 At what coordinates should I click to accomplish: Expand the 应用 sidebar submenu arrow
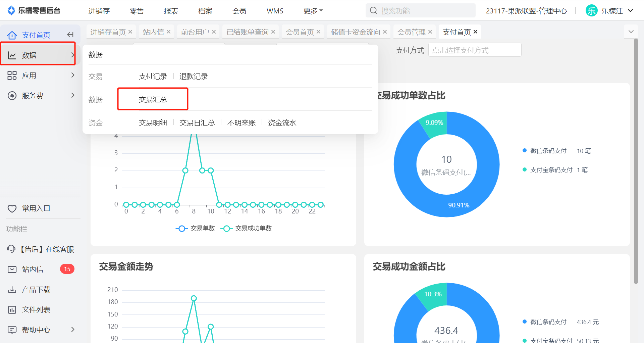pos(72,75)
